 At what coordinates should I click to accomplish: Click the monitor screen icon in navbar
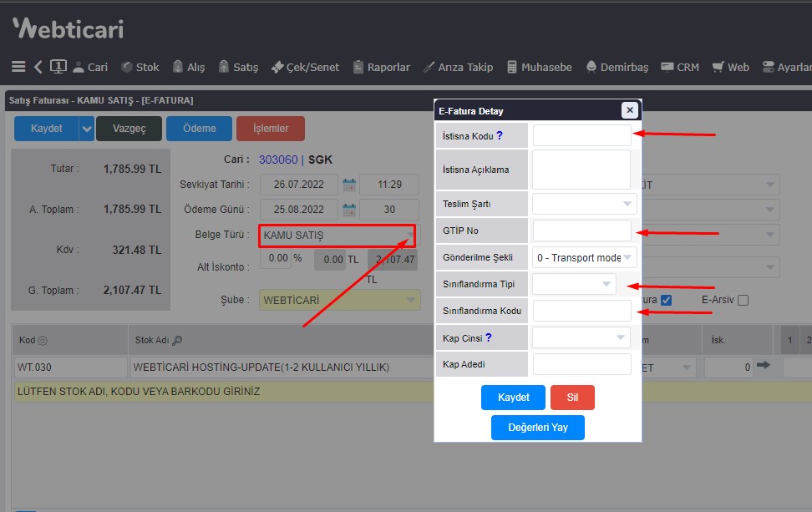58,66
